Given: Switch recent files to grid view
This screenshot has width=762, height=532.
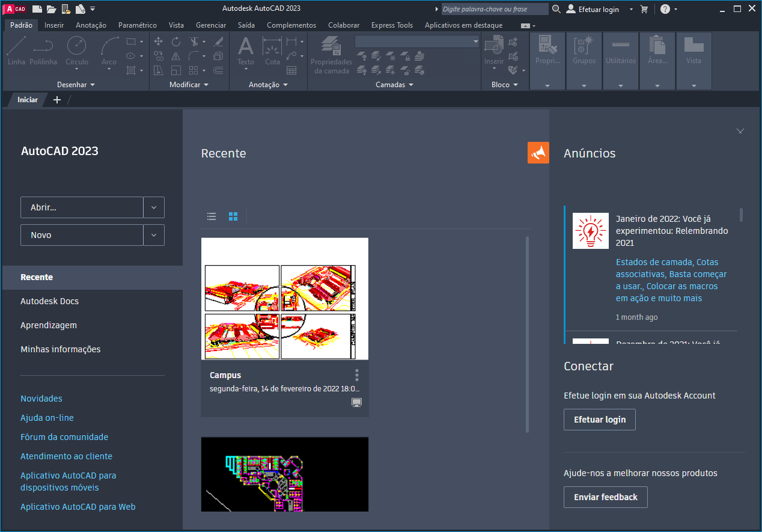Looking at the screenshot, I should 233,216.
